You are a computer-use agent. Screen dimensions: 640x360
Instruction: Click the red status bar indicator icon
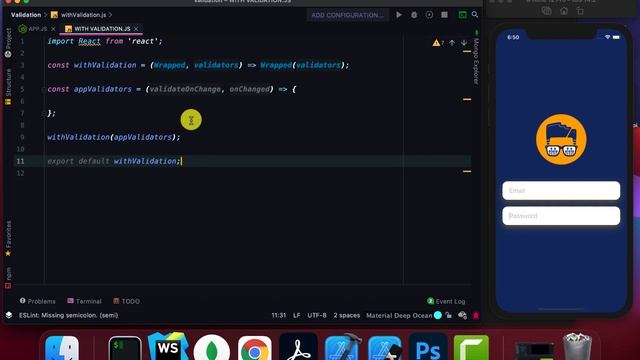coord(476,316)
